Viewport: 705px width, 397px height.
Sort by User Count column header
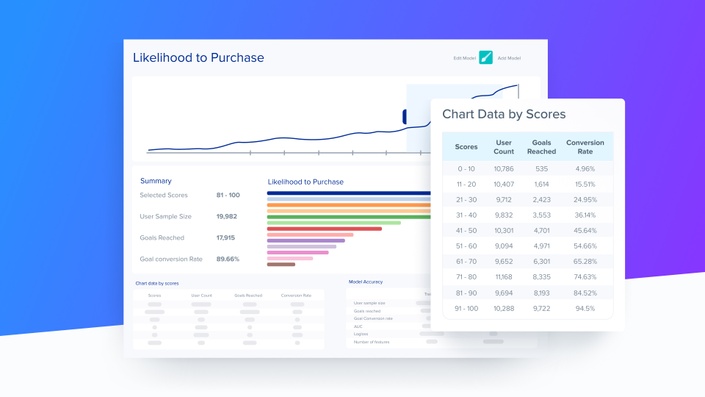pyautogui.click(x=504, y=147)
